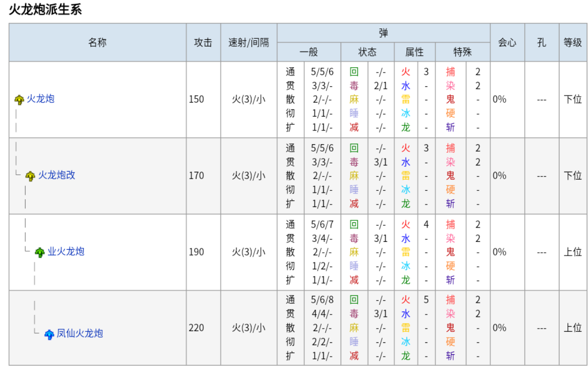Viewport: 588px width, 366px height.
Task: Follow the 业火龙炮 weapon link
Action: (x=66, y=252)
